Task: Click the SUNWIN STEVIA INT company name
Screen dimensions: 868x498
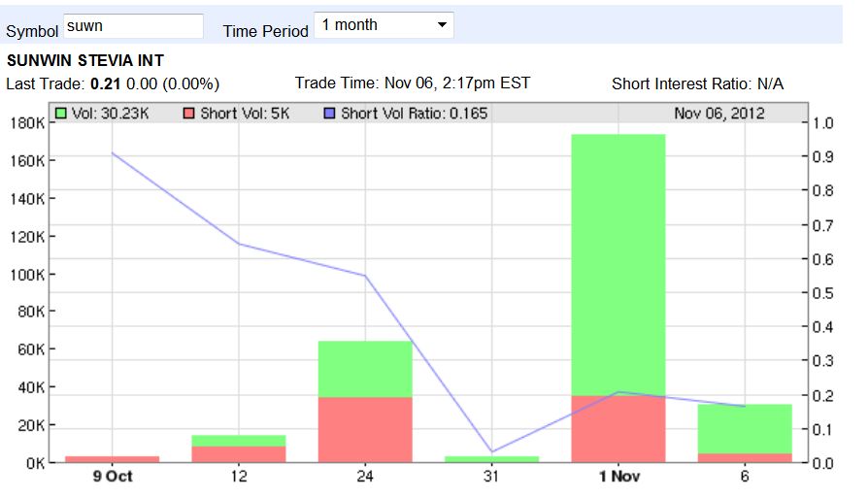Action: 85,60
